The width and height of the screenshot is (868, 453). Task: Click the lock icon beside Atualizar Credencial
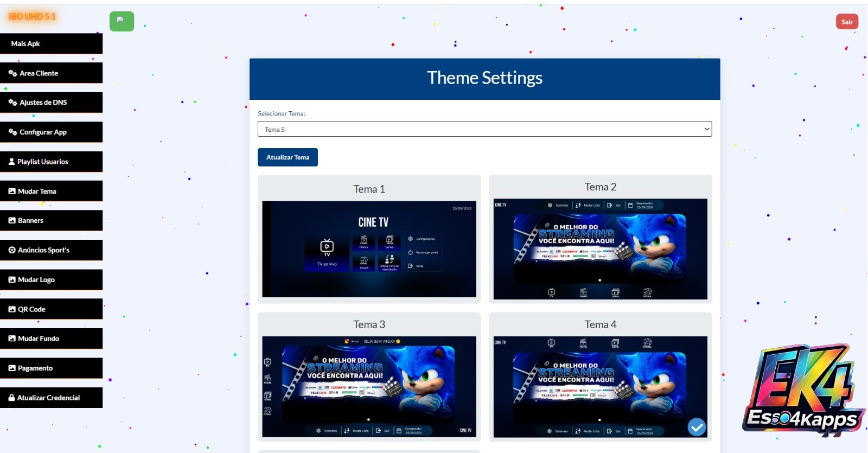11,398
